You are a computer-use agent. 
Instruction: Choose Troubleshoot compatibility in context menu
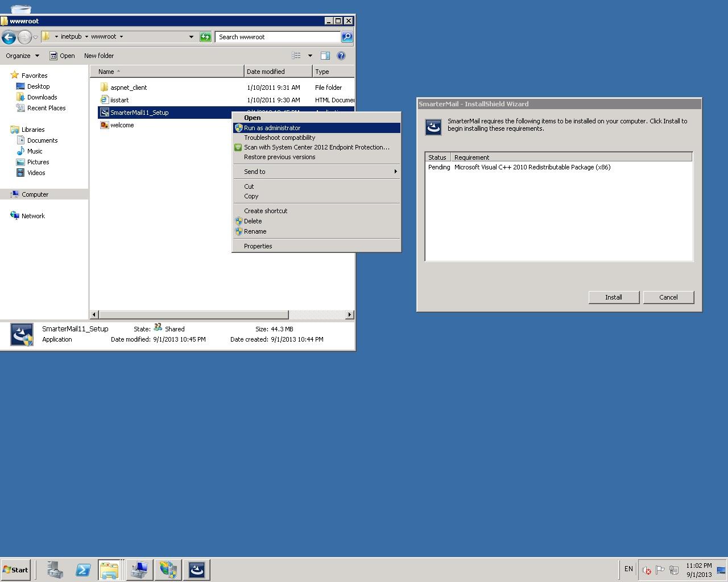pos(316,138)
